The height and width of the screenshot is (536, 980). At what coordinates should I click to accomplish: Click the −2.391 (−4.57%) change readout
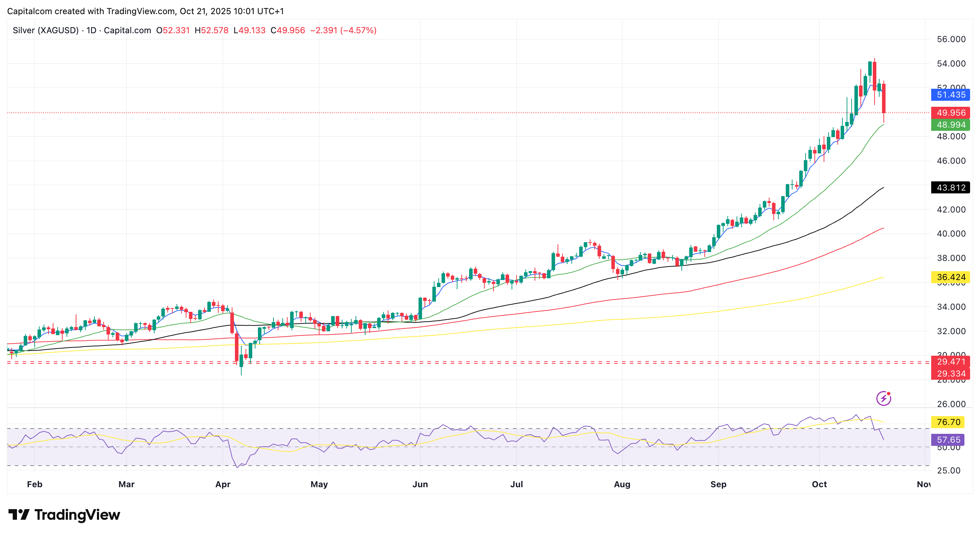pos(343,30)
